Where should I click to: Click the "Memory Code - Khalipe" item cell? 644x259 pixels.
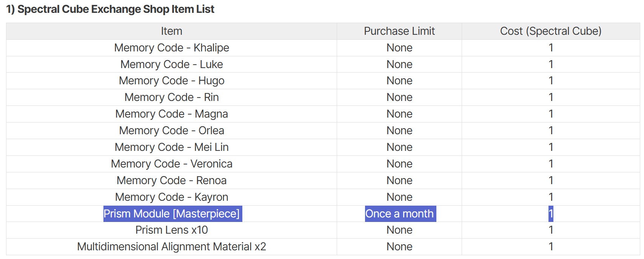171,48
